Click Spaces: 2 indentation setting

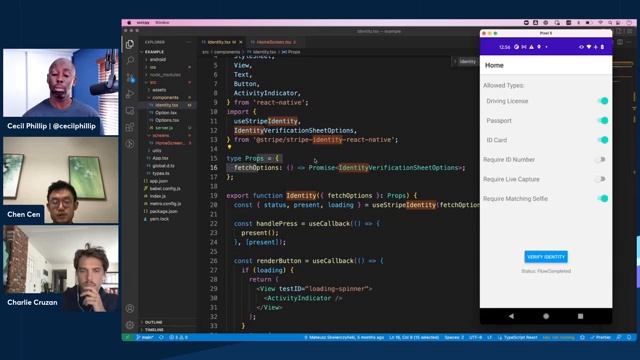pyautogui.click(x=453, y=338)
